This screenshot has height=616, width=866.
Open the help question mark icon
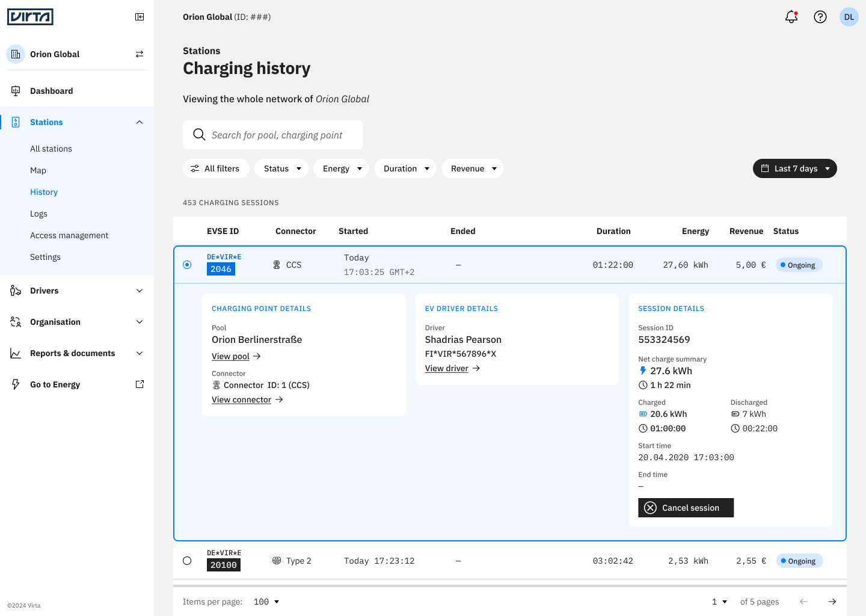click(x=820, y=17)
